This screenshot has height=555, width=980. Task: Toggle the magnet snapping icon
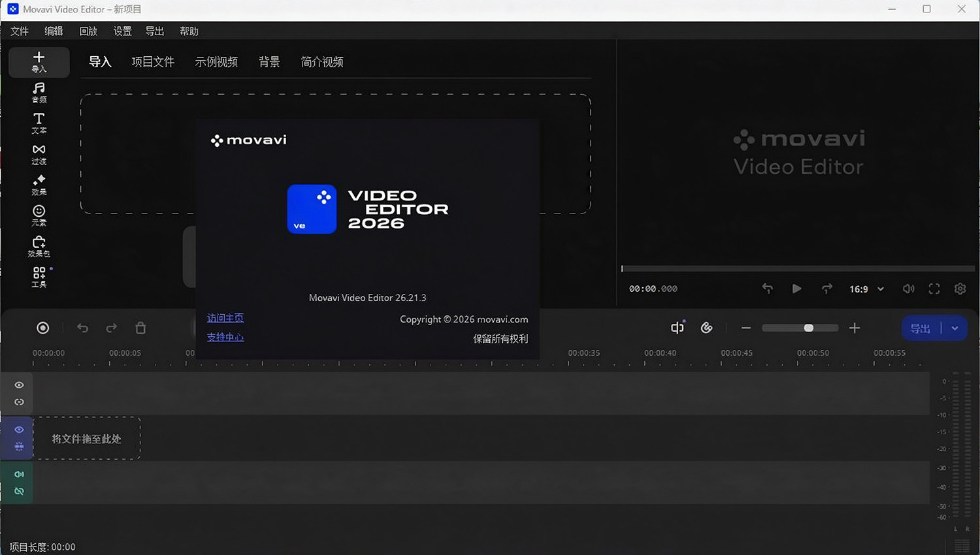coord(707,328)
